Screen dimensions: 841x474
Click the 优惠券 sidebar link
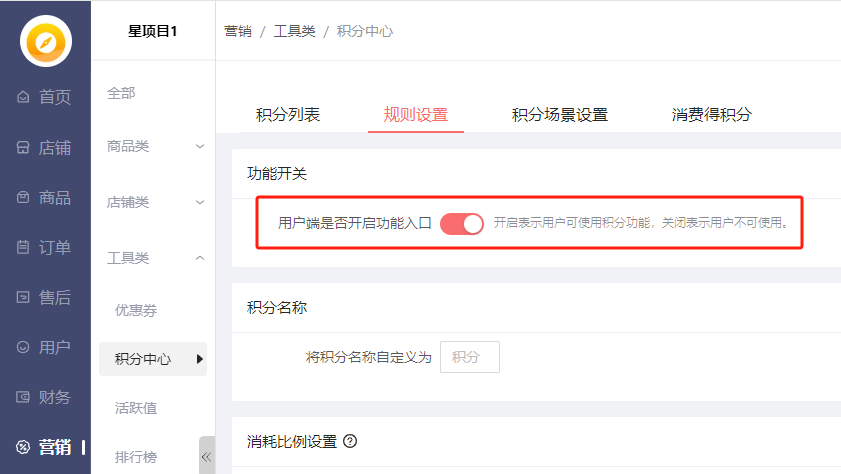[136, 310]
